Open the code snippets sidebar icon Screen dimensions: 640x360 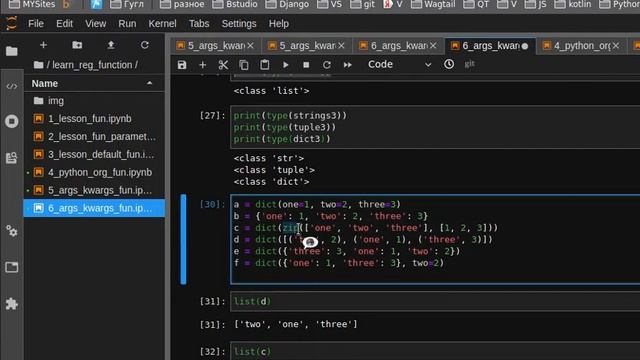tap(11, 87)
